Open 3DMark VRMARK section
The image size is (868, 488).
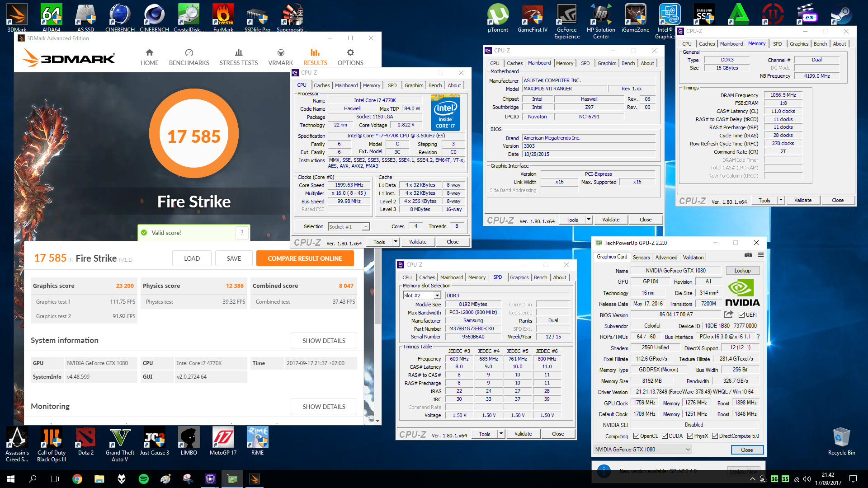(x=281, y=57)
